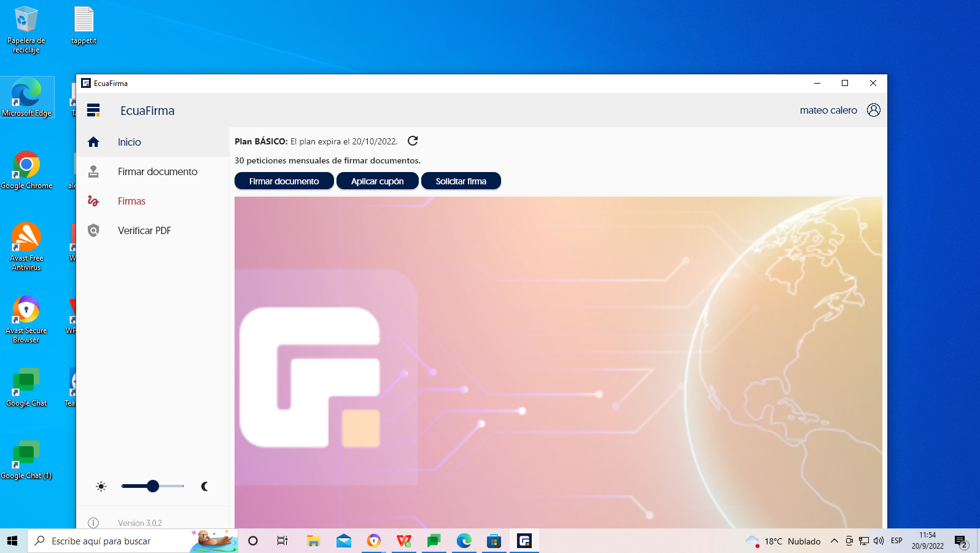Click the moon dark-mode icon
The width and height of the screenshot is (980, 553).
coord(204,487)
